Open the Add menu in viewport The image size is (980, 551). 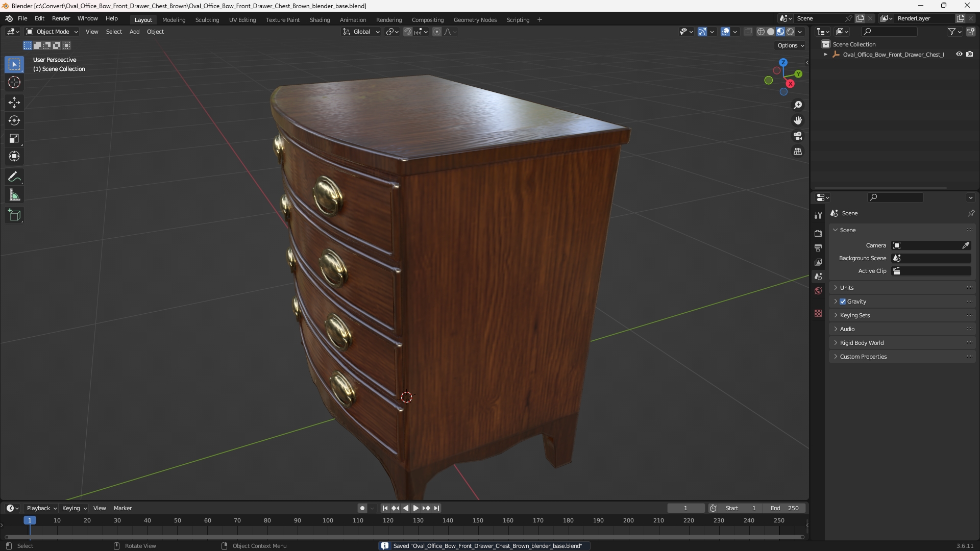click(134, 32)
